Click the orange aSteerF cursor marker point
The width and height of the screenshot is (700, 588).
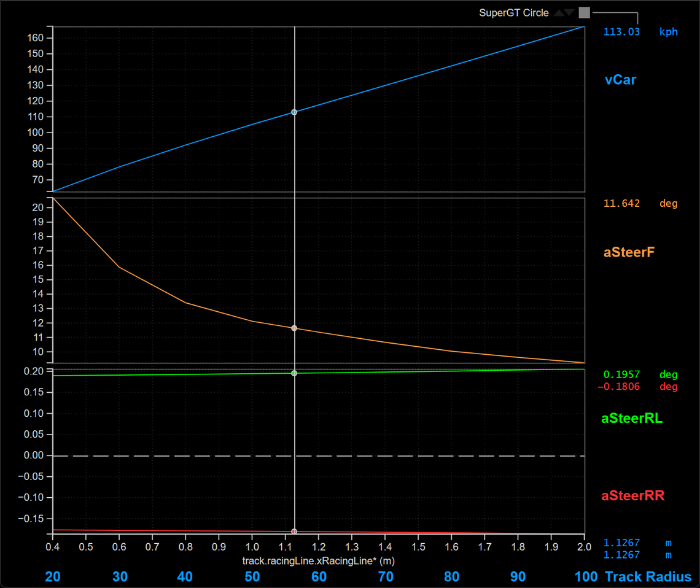tap(294, 328)
